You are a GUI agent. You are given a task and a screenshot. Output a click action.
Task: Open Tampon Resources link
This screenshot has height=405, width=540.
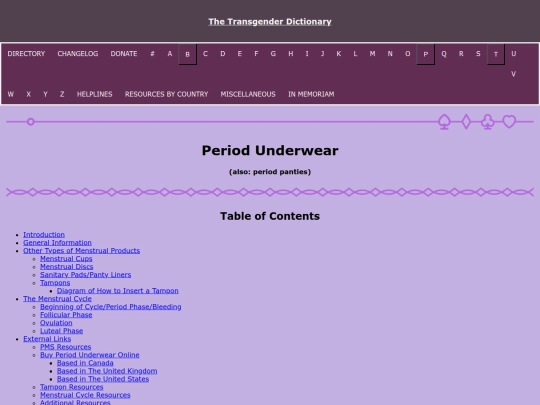[72, 387]
